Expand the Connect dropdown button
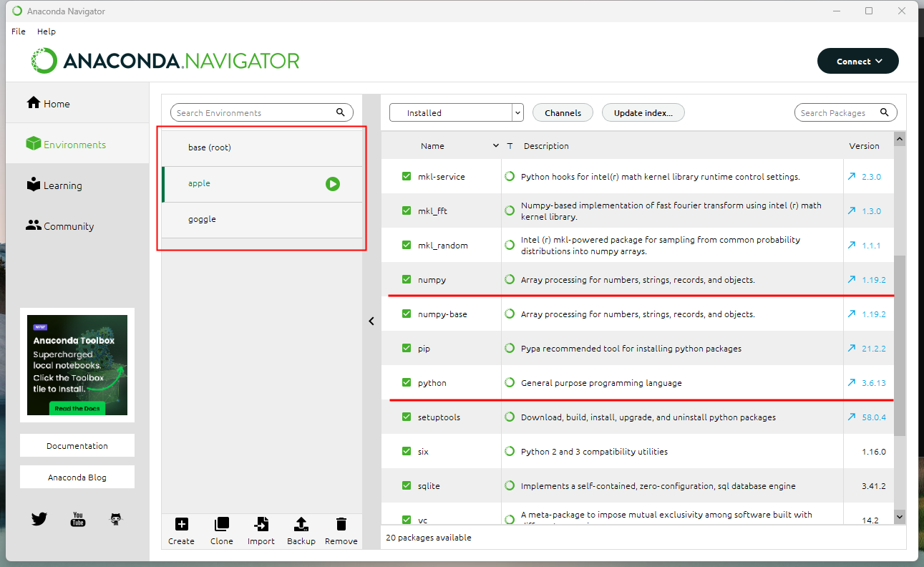 tap(857, 62)
